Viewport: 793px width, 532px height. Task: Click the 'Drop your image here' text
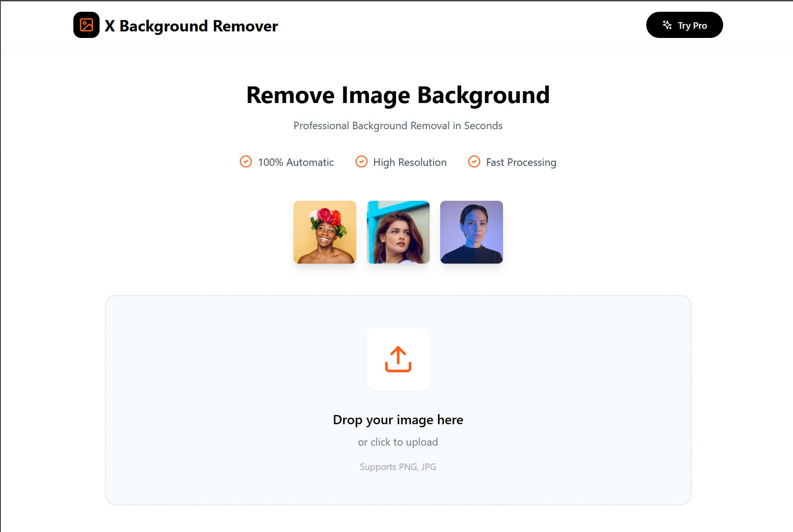pyautogui.click(x=398, y=420)
